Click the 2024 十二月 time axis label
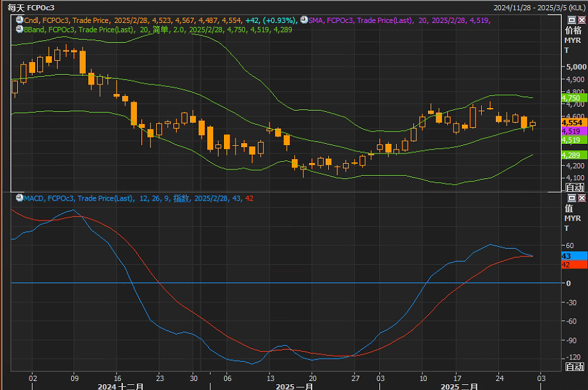This screenshot has height=390, width=588. pos(121,386)
